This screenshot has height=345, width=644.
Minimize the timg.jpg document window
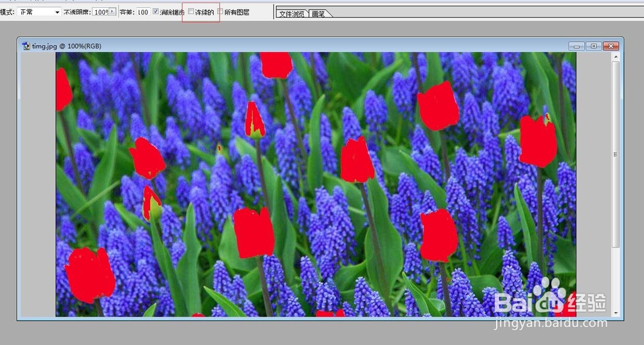click(576, 46)
